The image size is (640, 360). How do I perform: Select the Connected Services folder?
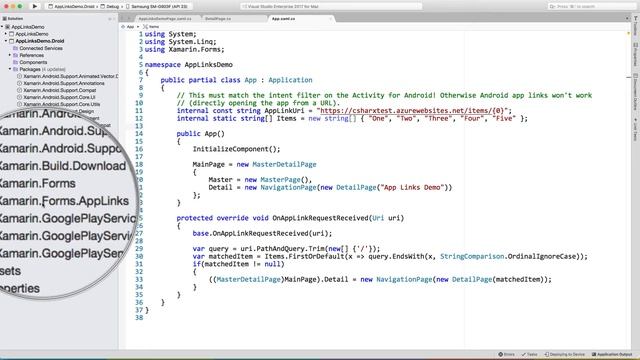click(x=41, y=48)
